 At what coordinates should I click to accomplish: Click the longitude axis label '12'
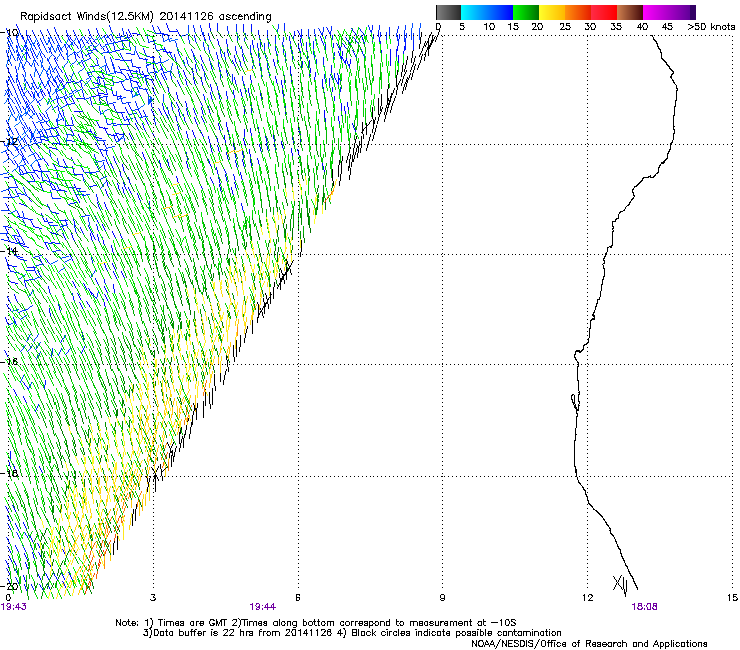pyautogui.click(x=587, y=598)
